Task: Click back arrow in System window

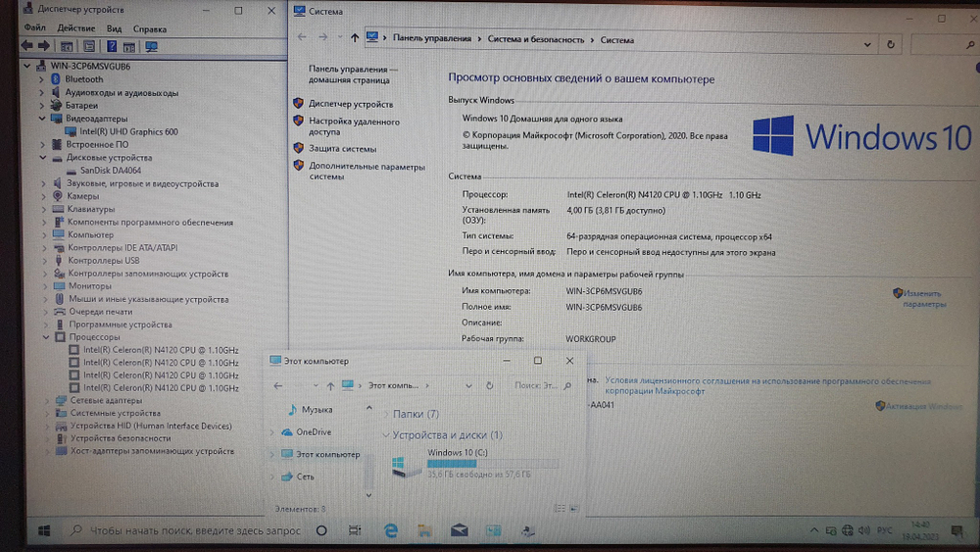Action: [x=302, y=37]
